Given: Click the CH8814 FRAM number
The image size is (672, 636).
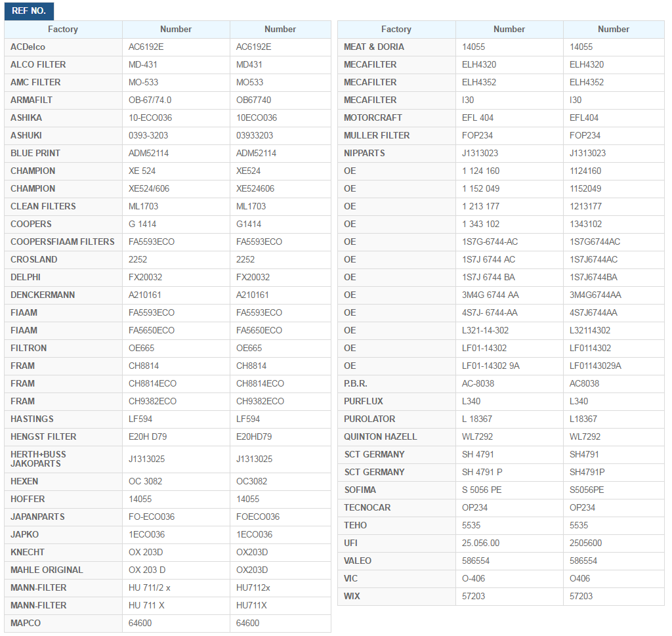Looking at the screenshot, I should [144, 366].
